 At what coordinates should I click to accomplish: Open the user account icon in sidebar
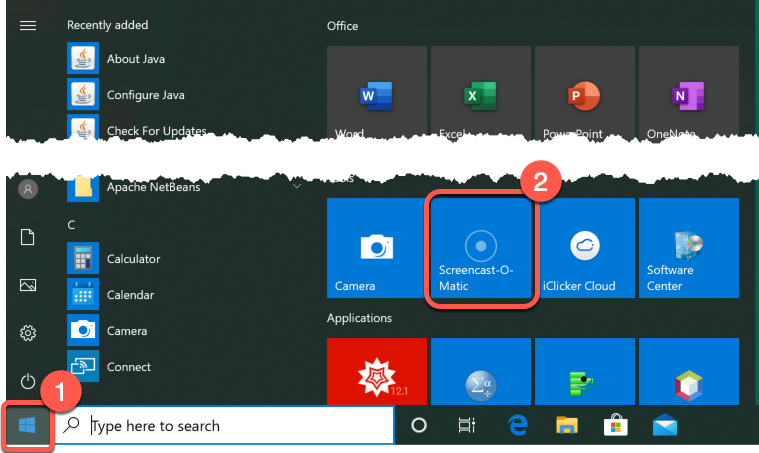click(x=28, y=189)
